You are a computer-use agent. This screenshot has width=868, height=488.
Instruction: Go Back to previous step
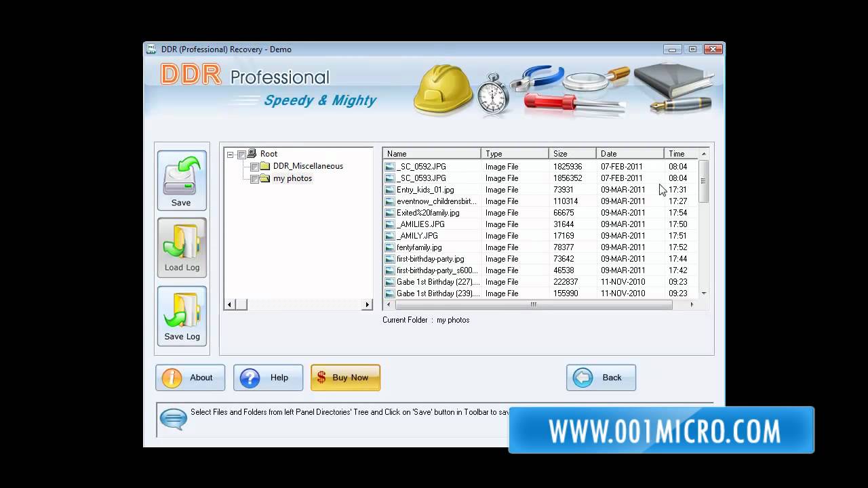pos(601,378)
